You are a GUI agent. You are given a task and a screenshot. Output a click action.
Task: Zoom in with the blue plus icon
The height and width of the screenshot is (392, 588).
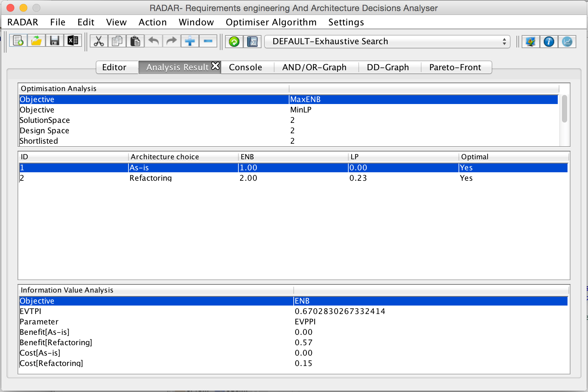point(190,41)
